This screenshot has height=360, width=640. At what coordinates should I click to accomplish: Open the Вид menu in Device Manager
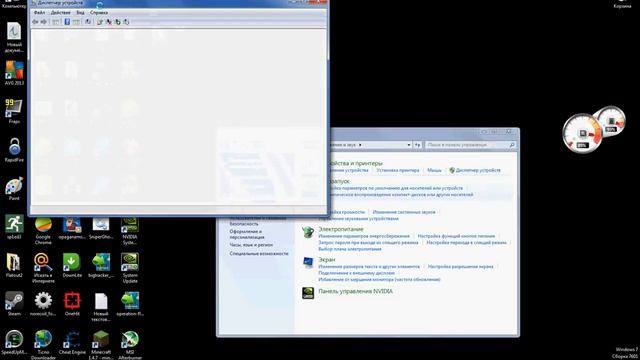(x=80, y=13)
